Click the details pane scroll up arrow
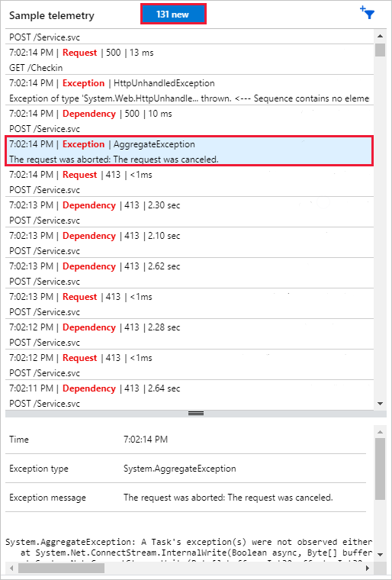 coord(380,432)
